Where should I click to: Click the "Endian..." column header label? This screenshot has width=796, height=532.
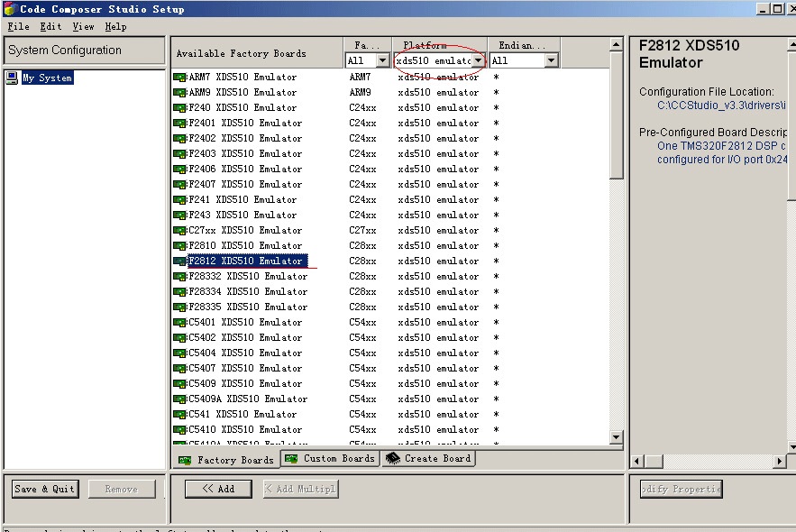point(521,45)
